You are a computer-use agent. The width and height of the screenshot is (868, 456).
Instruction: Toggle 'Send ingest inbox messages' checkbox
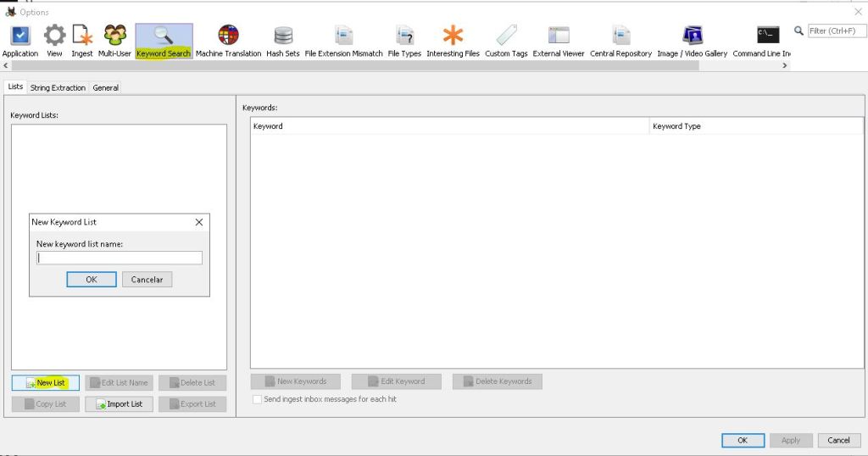pos(258,399)
